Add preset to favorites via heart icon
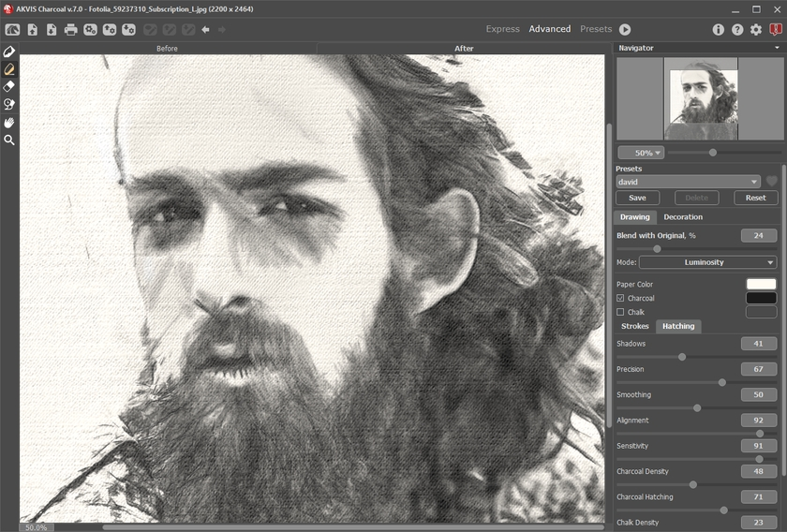The height and width of the screenshot is (532, 787). [x=772, y=181]
